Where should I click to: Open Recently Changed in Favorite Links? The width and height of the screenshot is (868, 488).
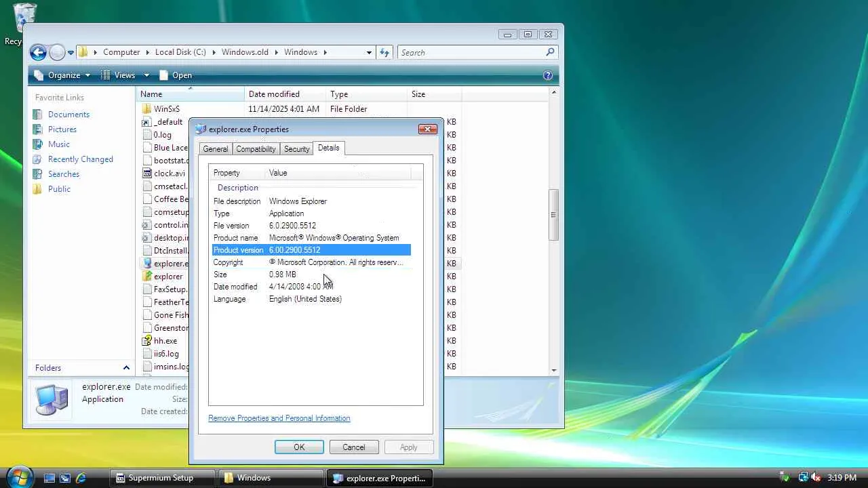tap(81, 159)
